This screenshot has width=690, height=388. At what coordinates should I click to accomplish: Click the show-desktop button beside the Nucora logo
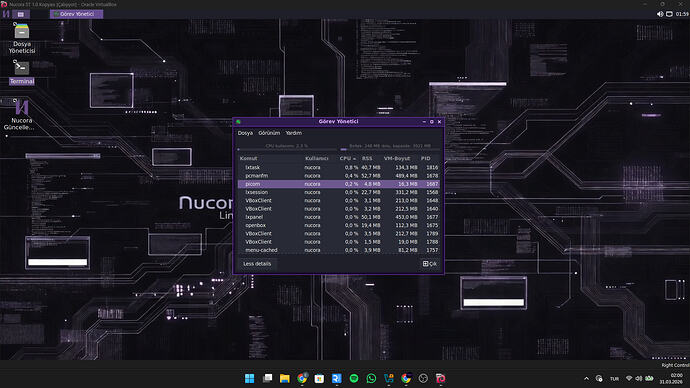tap(21, 14)
